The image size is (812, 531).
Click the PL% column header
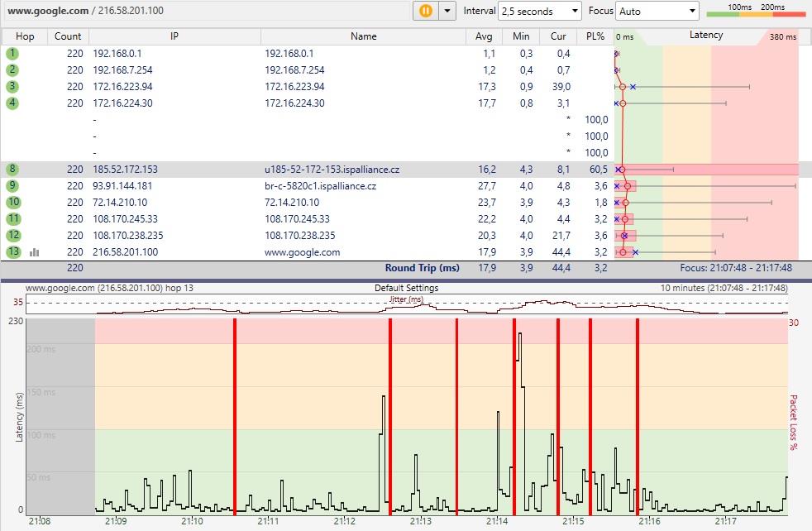click(x=595, y=36)
